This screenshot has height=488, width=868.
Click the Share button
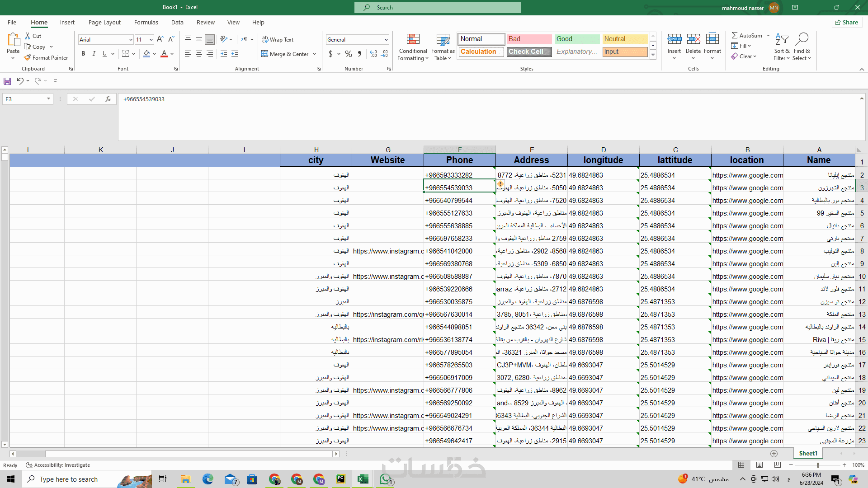[x=847, y=22]
